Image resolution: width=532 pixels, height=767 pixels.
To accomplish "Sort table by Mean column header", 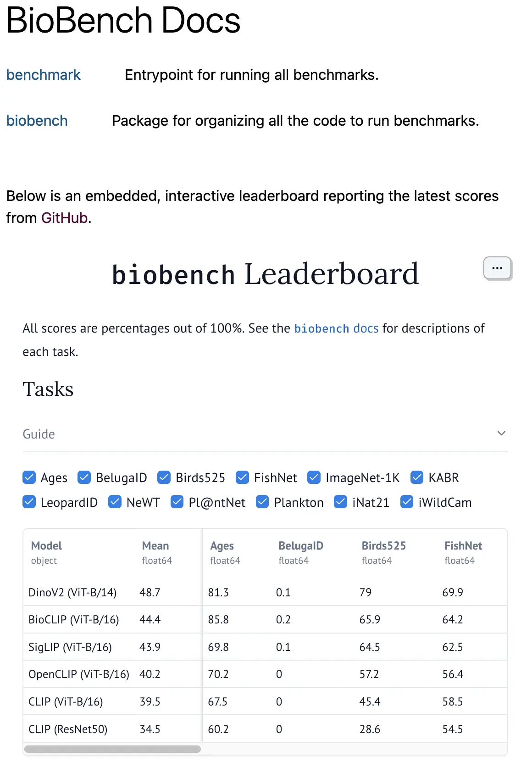I will click(x=155, y=545).
